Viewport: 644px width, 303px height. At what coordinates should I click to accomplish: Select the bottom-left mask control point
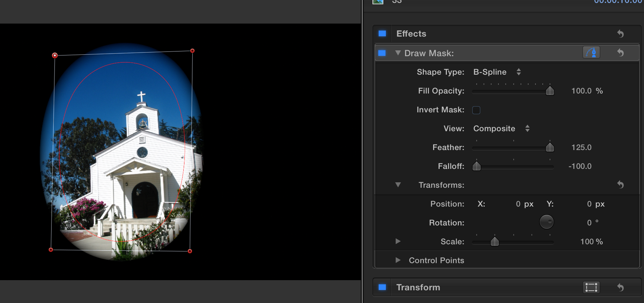tap(51, 250)
